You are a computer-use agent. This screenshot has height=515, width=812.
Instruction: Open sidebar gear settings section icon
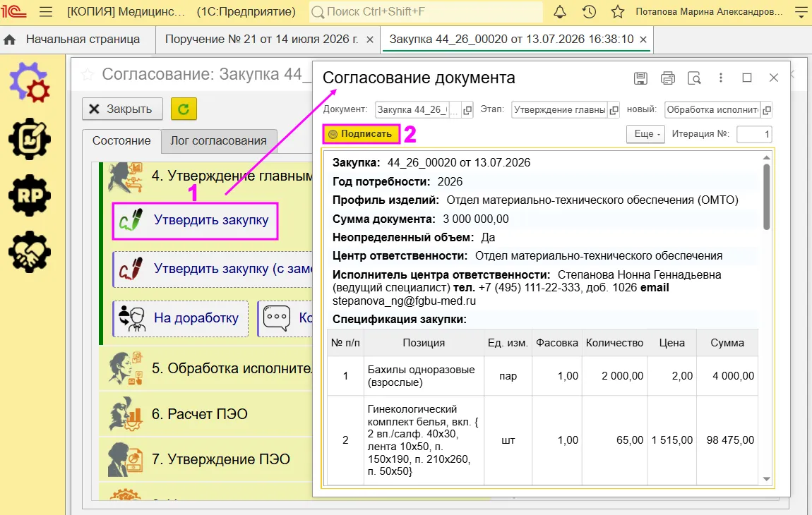point(30,83)
